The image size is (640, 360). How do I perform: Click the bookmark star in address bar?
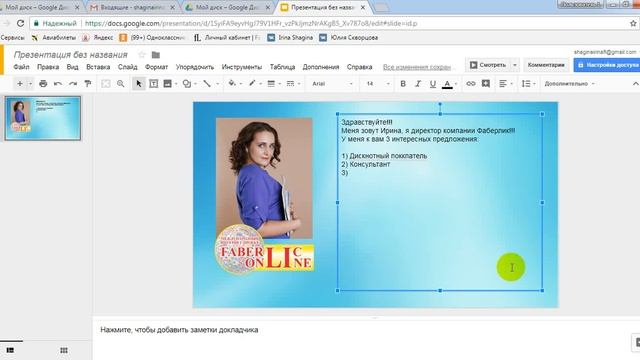tap(633, 24)
